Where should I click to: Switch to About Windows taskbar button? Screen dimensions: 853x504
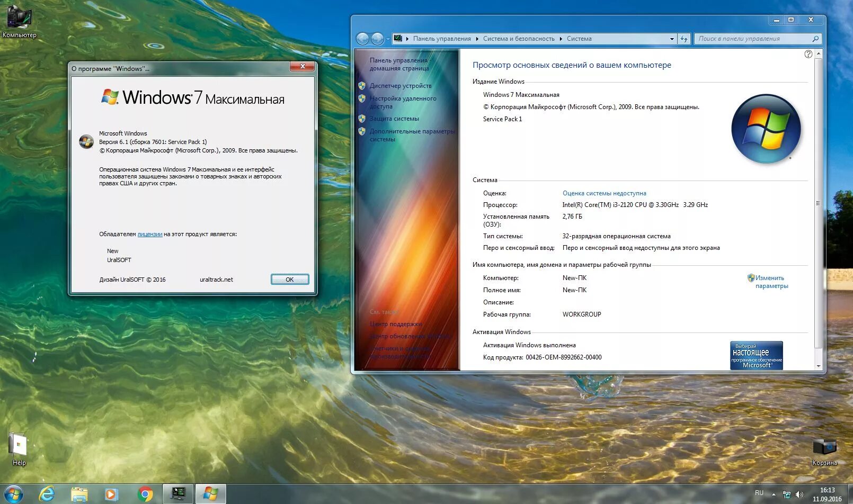pos(211,494)
